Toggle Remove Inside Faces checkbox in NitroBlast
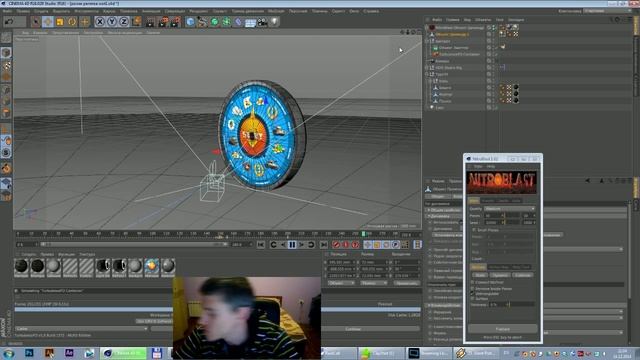Image resolution: width=640 pixels, height=360 pixels. [473, 288]
